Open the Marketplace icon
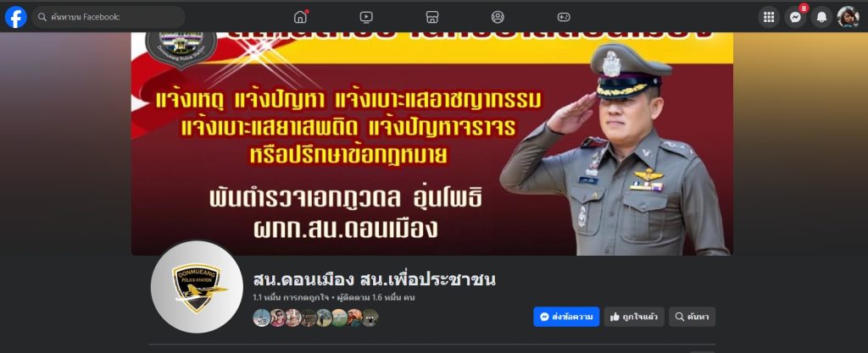868x353 pixels. click(432, 17)
